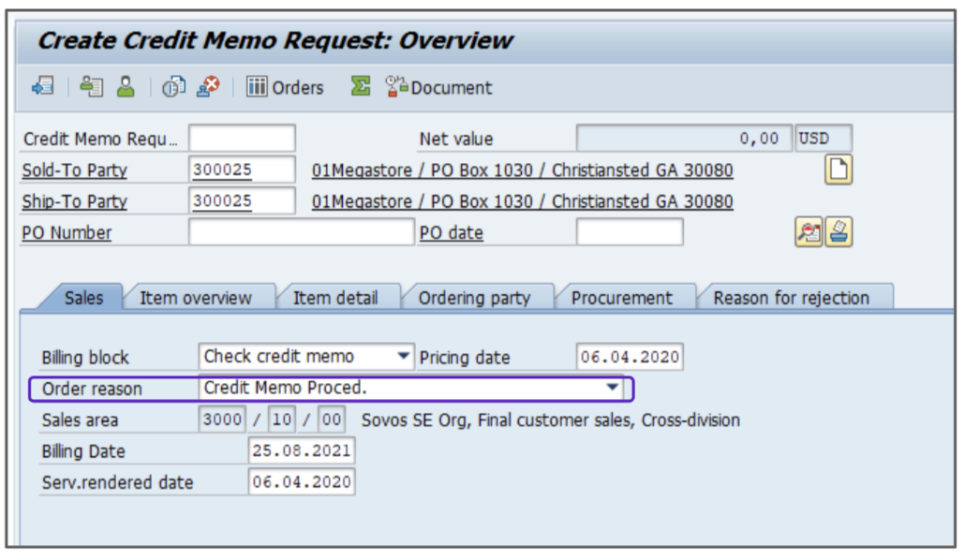Image resolution: width=965 pixels, height=560 pixels.
Task: Click the green sigma icon
Action: [x=360, y=87]
